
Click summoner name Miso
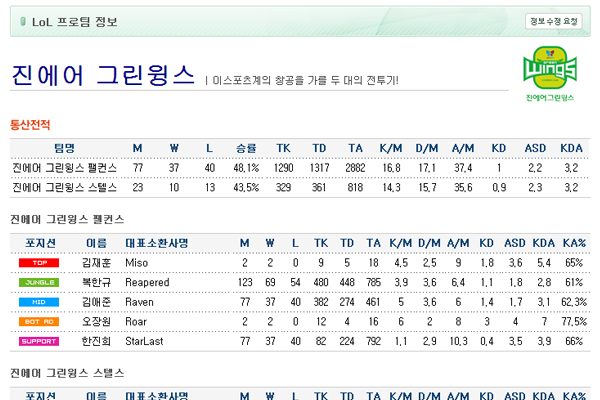click(137, 263)
